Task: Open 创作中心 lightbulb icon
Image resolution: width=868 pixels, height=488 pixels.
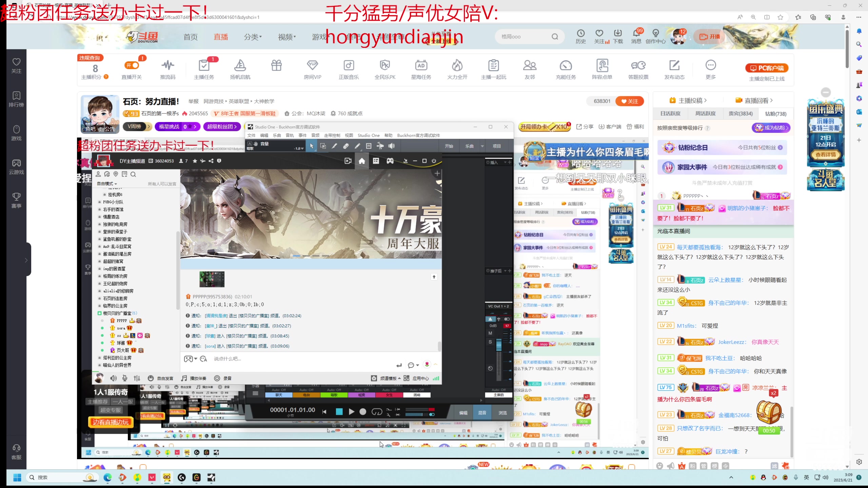Action: [655, 36]
